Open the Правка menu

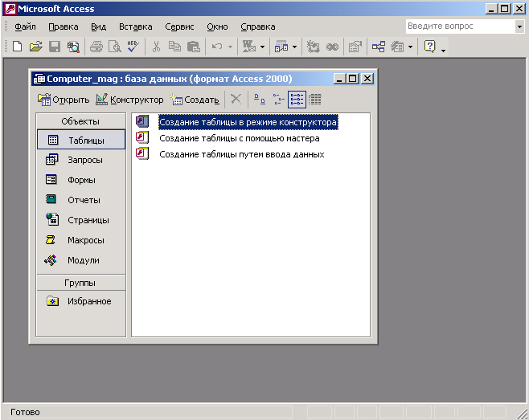(x=63, y=27)
